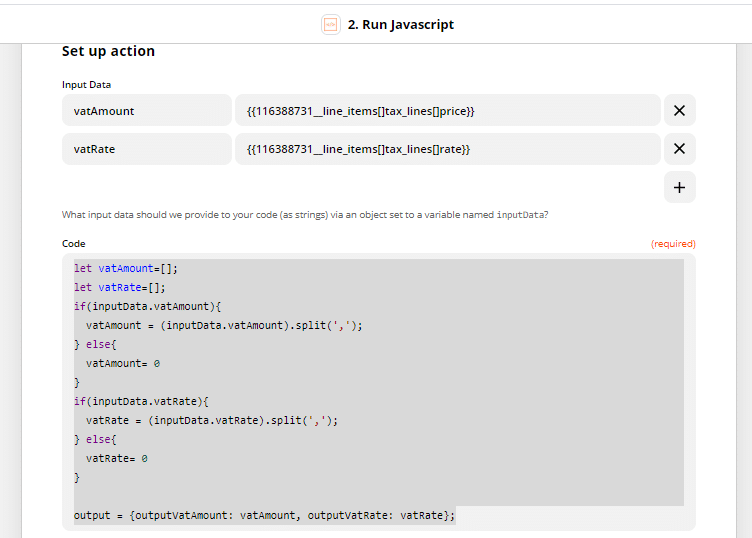Click the 'if(inputData.vatRate){' code line

[141, 401]
